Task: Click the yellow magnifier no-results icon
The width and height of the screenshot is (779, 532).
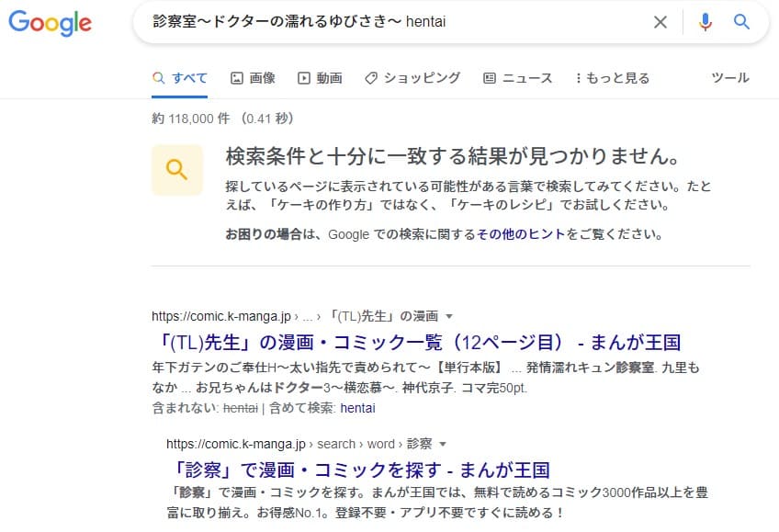Action: 177,170
